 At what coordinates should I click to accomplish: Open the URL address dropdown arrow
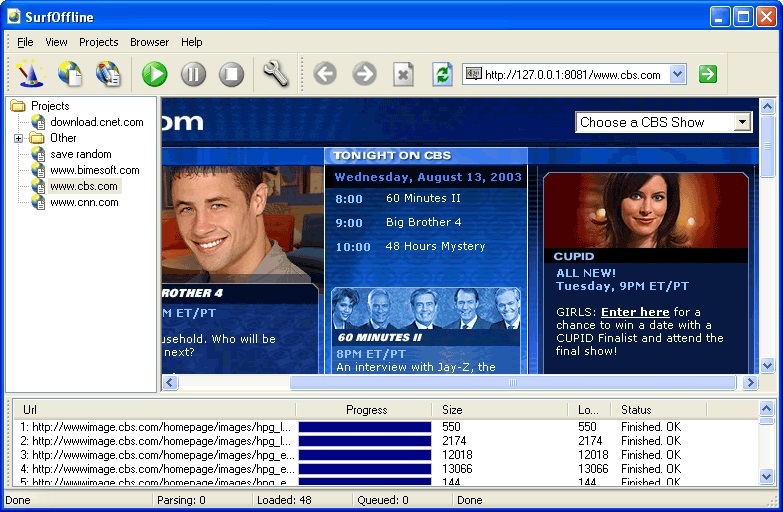click(x=677, y=74)
